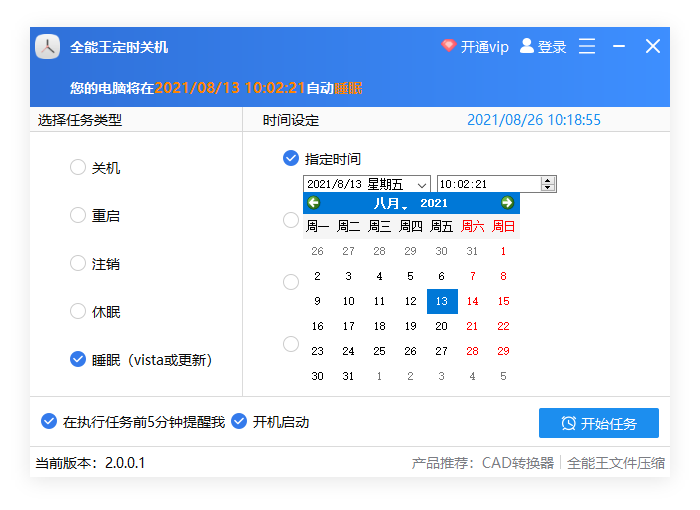This screenshot has width=700, height=510.
Task: Pick day 20 in the calendar
Action: (x=441, y=326)
